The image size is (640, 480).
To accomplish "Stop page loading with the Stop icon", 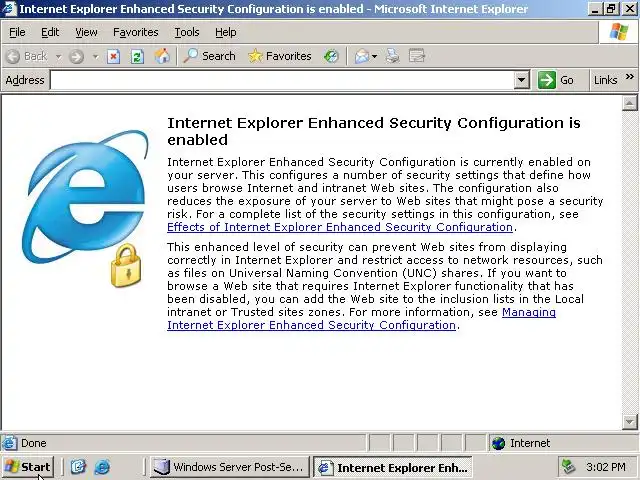I will pyautogui.click(x=113, y=56).
